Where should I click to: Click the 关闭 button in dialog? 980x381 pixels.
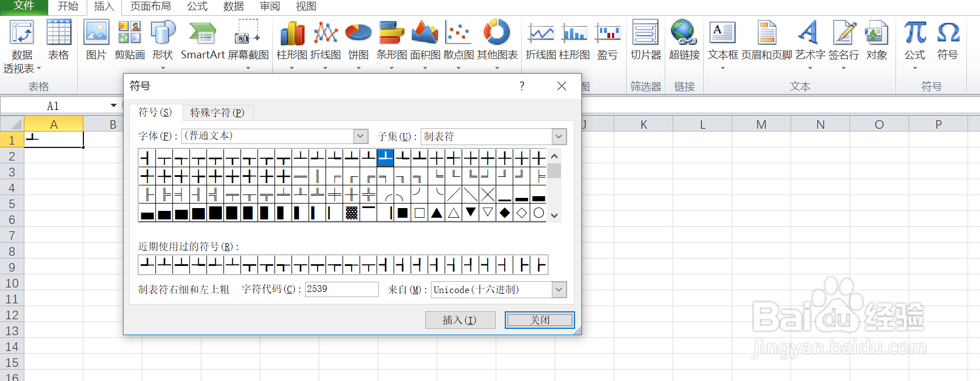point(539,320)
